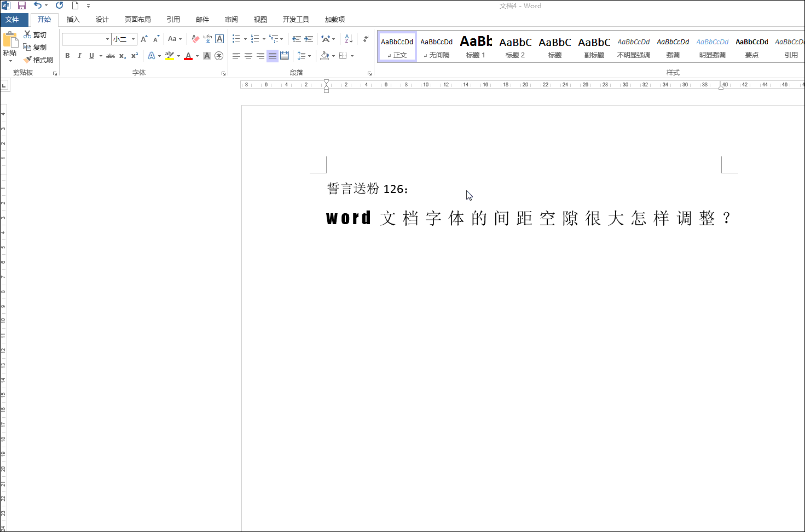Enable center alignment
This screenshot has height=532, width=805.
point(248,55)
